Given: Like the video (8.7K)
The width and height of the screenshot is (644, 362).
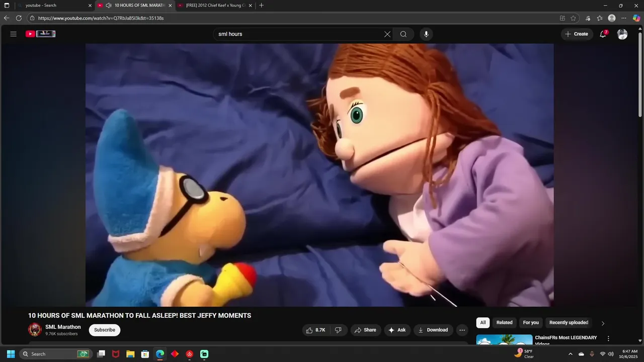Looking at the screenshot, I should 316,330.
